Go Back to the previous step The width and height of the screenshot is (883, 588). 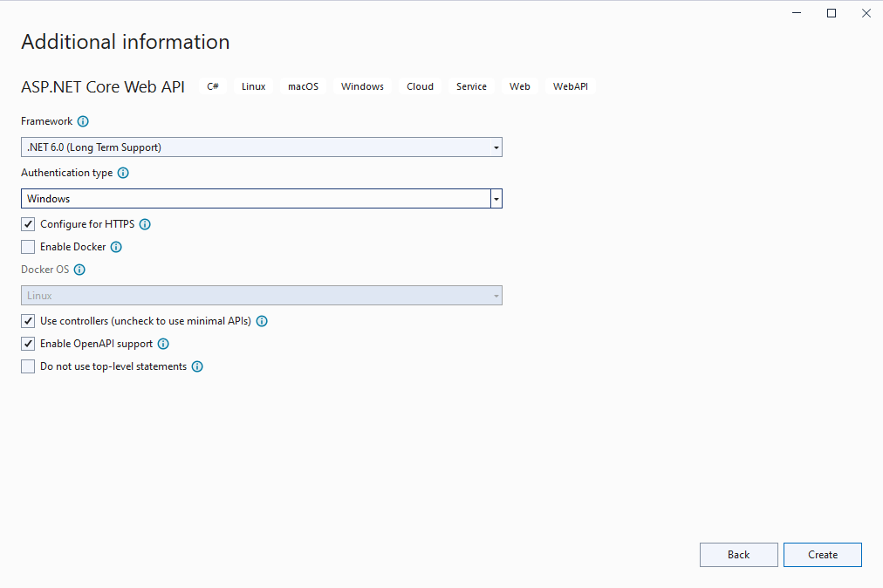pyautogui.click(x=738, y=555)
